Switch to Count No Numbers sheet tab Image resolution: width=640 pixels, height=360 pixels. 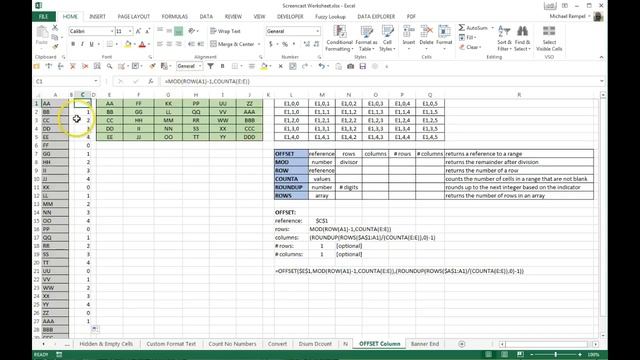pyautogui.click(x=232, y=344)
